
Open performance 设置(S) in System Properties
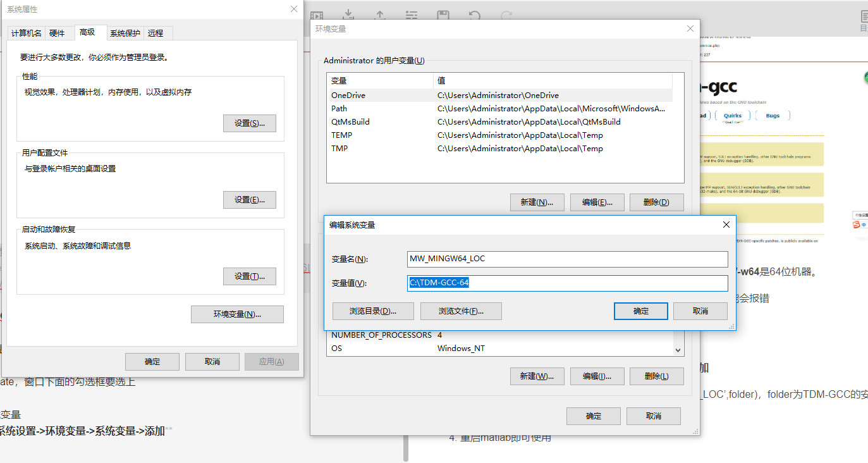(250, 123)
